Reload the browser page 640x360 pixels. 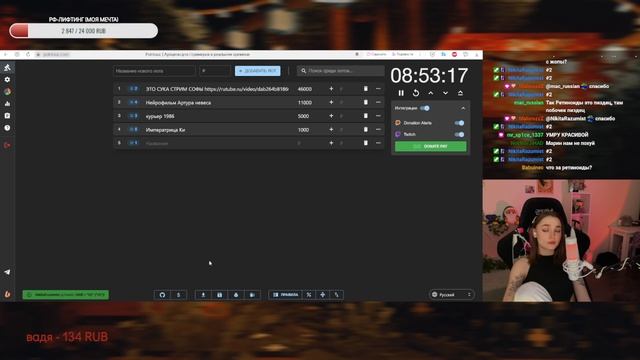tap(28, 54)
